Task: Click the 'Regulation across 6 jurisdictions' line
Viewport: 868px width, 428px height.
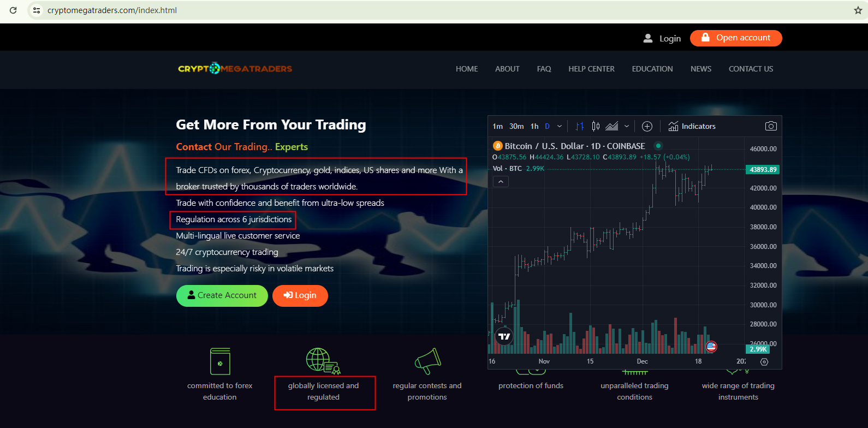Action: coord(234,219)
